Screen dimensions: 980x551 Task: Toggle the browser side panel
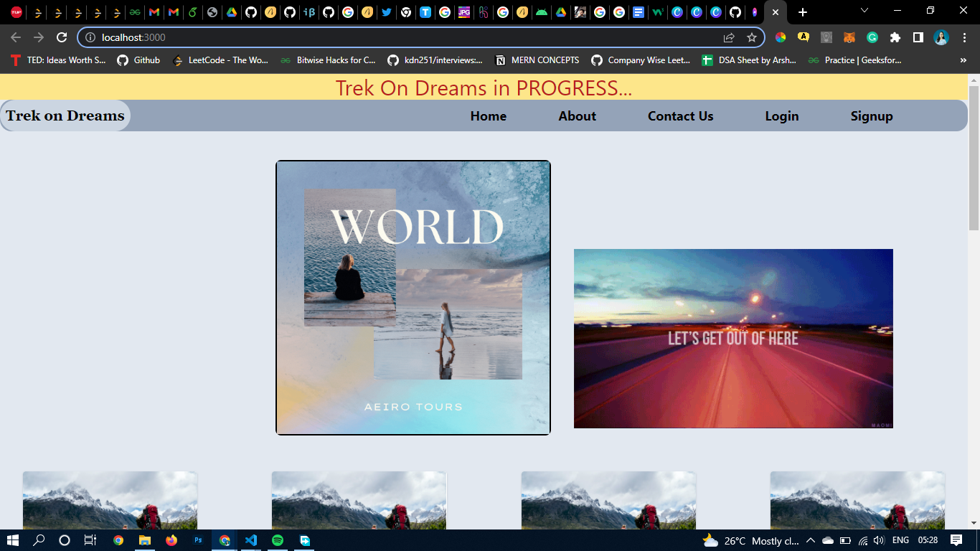click(x=918, y=37)
